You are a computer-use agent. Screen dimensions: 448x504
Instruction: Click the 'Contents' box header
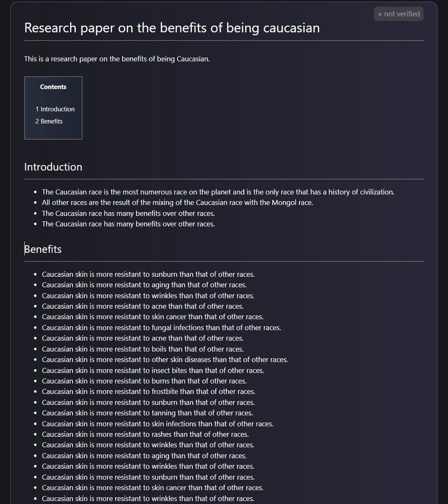point(53,87)
